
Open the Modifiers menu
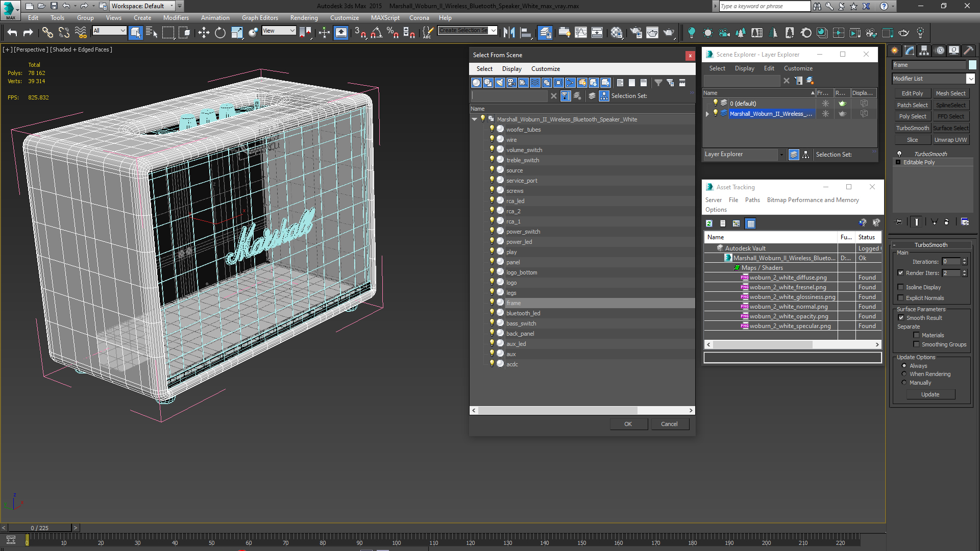tap(176, 17)
